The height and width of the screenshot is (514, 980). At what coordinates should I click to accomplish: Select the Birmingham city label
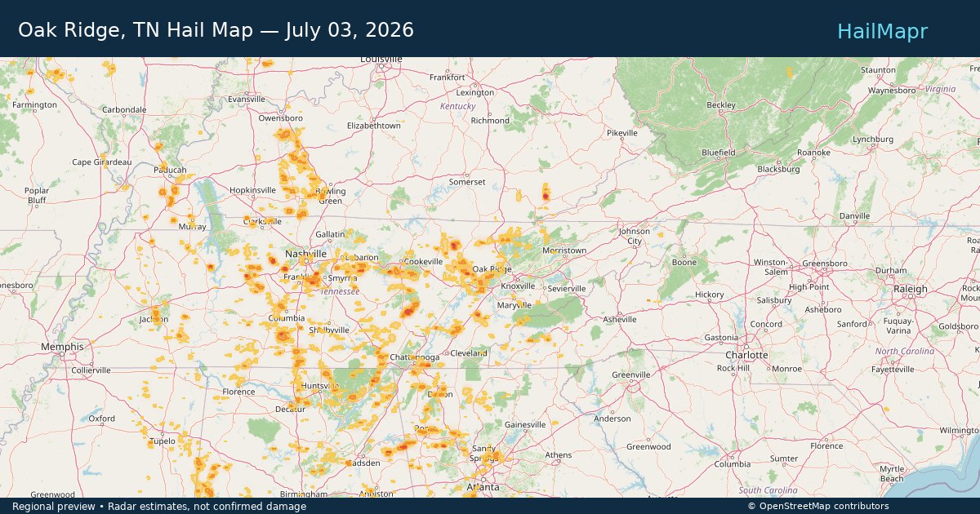click(x=303, y=494)
